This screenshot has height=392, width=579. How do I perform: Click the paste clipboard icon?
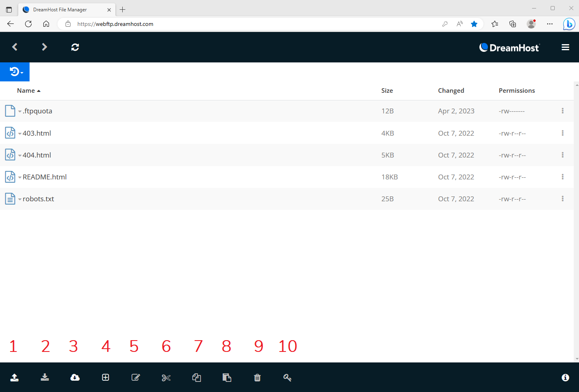(227, 377)
